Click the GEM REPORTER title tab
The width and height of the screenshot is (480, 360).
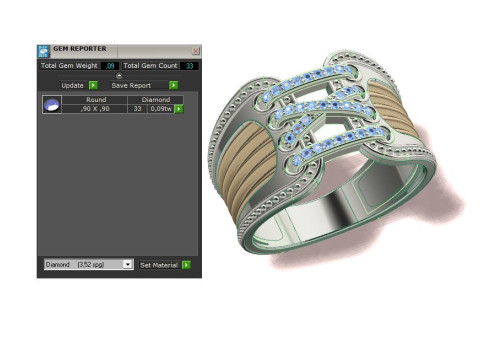point(80,49)
